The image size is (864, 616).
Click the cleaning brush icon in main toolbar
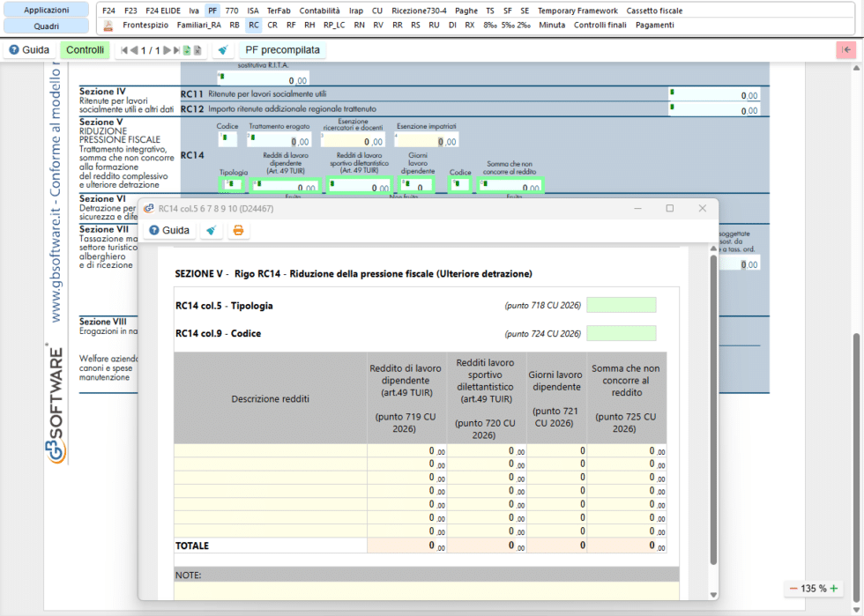pyautogui.click(x=222, y=50)
